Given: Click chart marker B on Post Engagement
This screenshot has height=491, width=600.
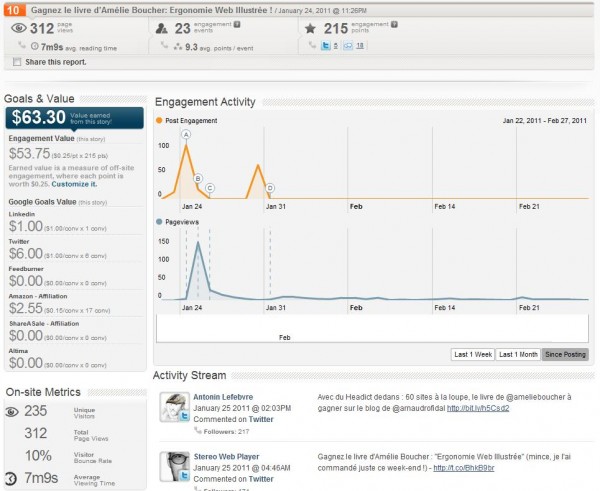Looking at the screenshot, I should point(198,178).
